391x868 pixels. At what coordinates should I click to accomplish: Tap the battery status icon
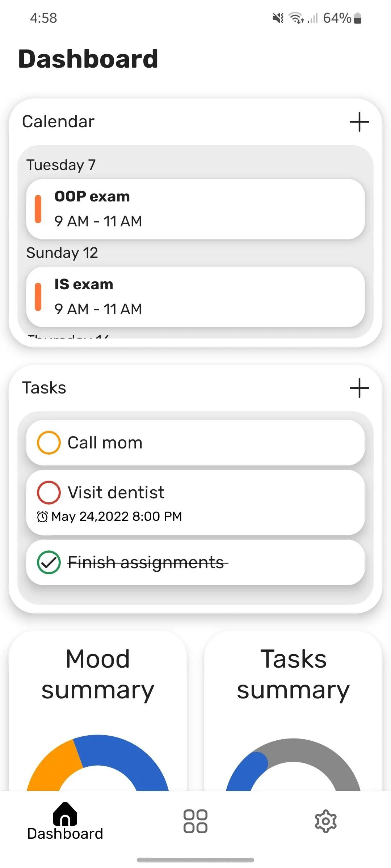point(358,18)
